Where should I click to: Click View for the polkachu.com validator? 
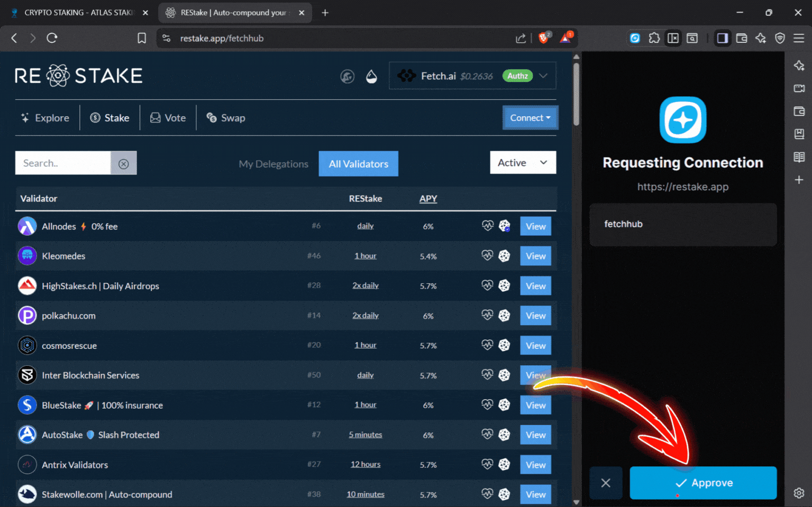[535, 315]
